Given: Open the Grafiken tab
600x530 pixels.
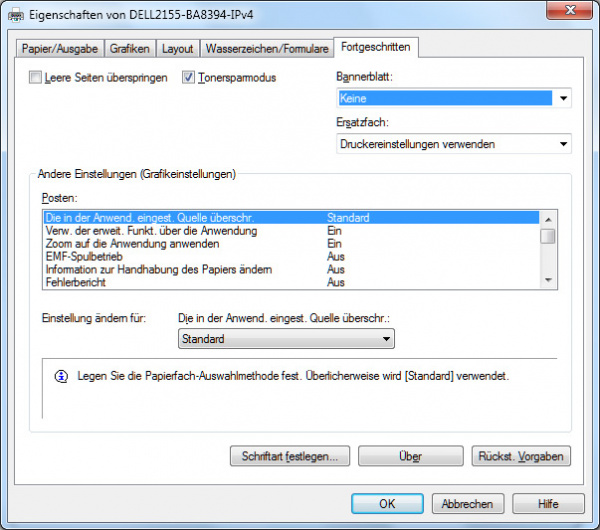Looking at the screenshot, I should (130, 48).
